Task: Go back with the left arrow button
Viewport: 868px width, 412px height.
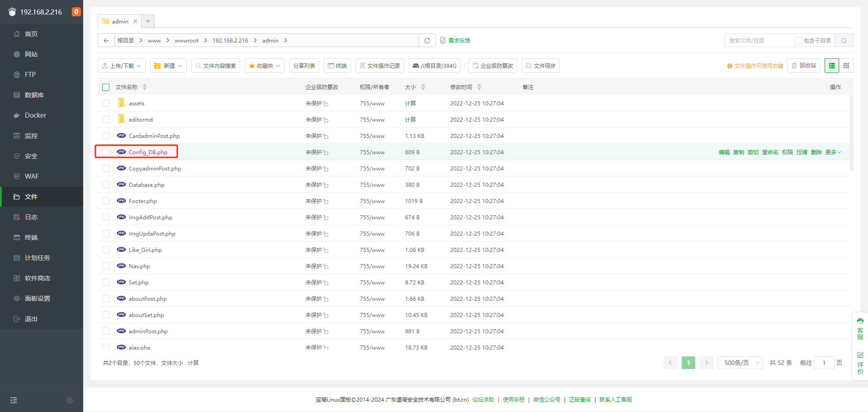Action: (106, 40)
